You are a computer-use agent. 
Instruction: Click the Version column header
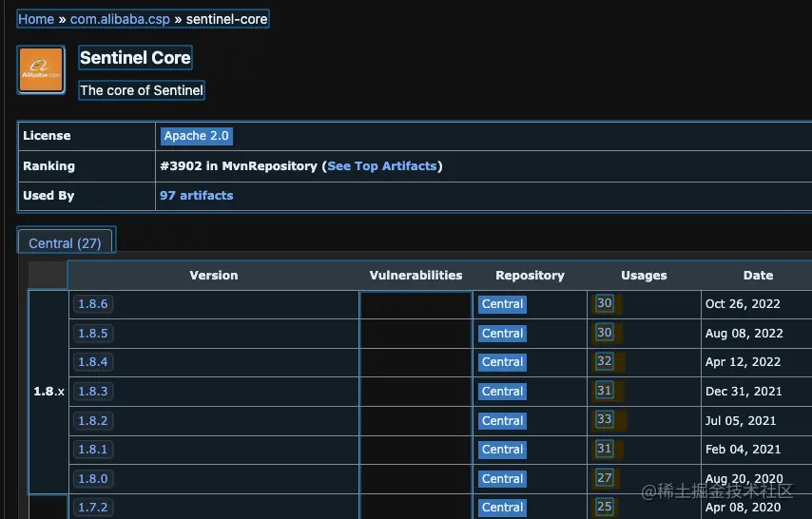tap(213, 276)
